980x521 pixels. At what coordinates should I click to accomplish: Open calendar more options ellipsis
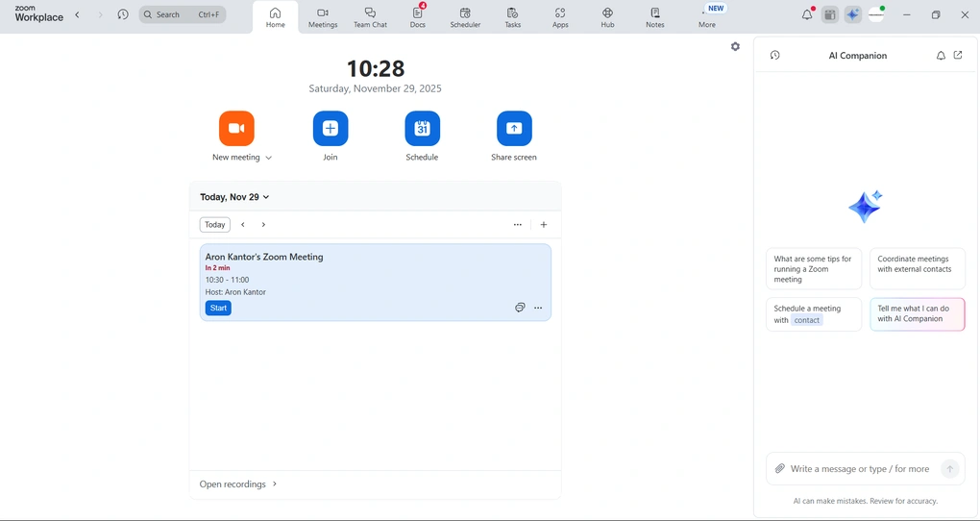(518, 225)
